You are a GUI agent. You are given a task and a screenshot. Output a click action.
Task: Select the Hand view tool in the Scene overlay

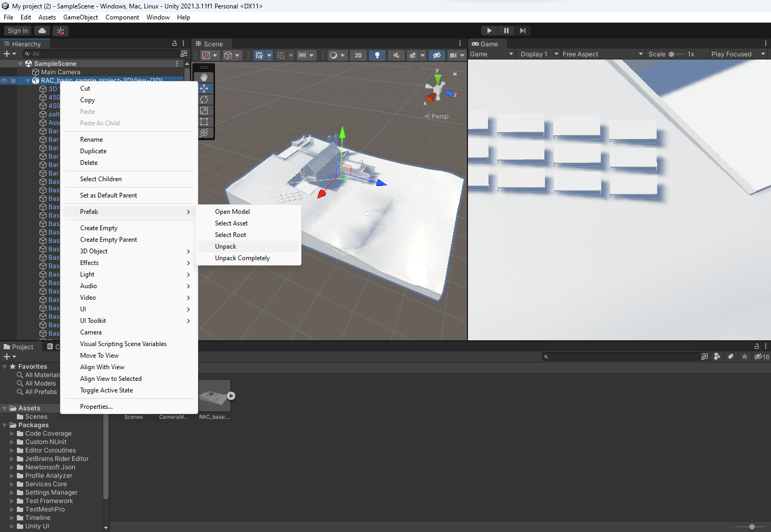(x=204, y=76)
